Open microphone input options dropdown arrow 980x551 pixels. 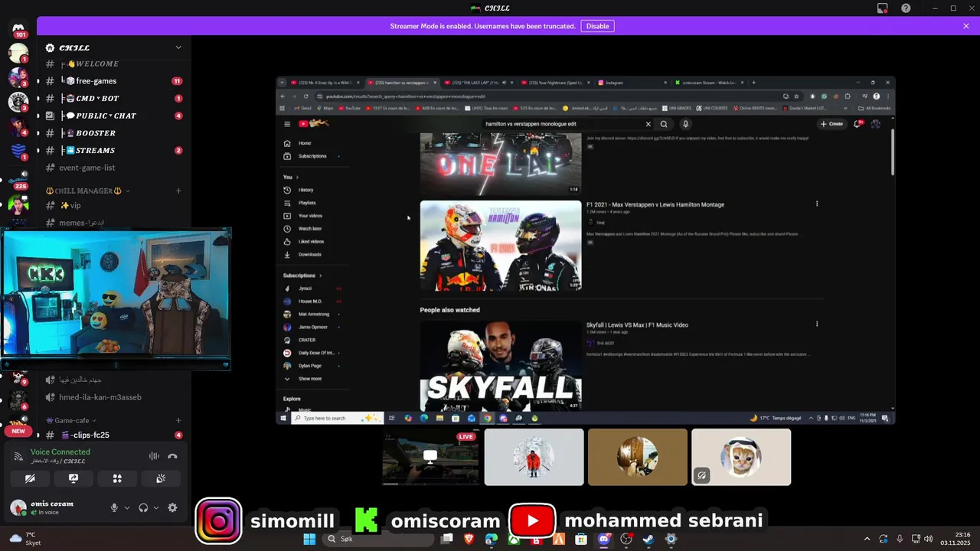pos(127,507)
